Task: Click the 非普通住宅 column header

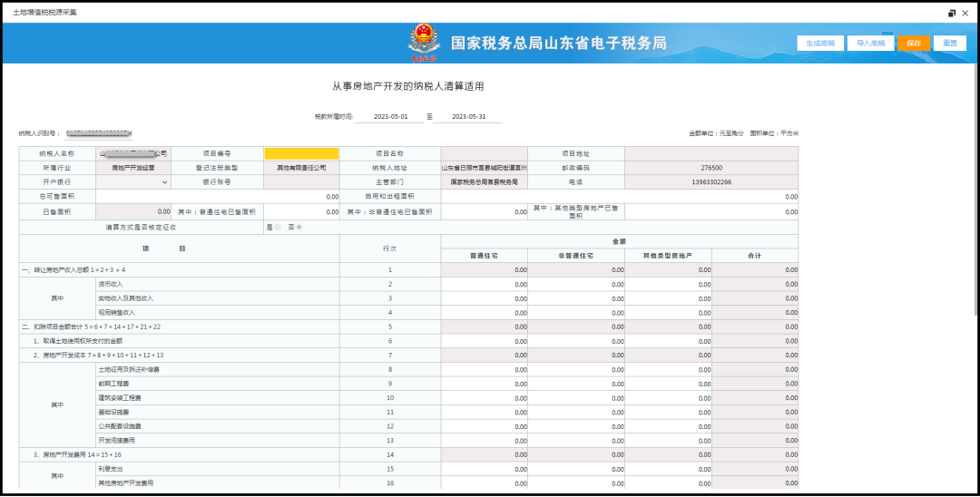Action: 576,256
